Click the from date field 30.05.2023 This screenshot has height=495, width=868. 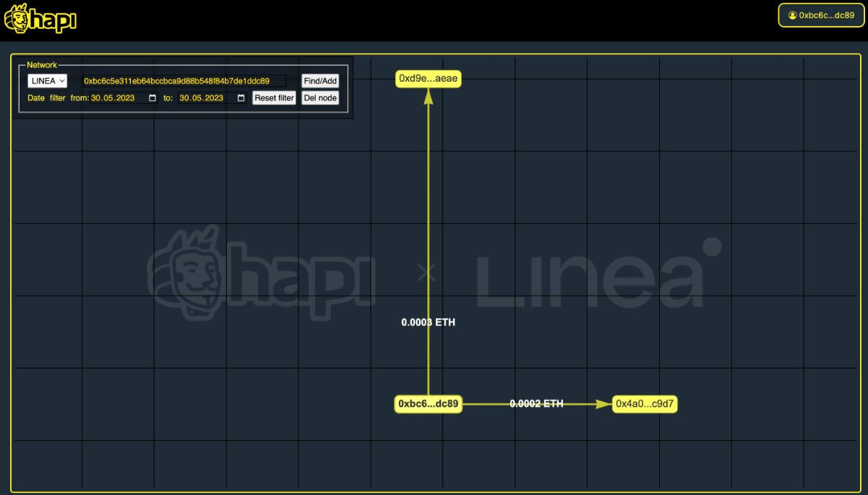[124, 98]
